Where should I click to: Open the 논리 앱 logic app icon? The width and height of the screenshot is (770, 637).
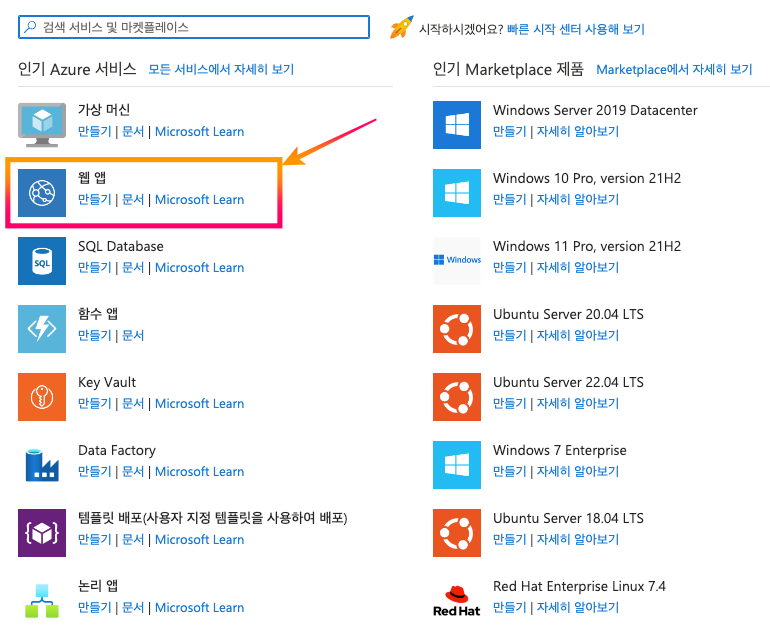coord(42,601)
